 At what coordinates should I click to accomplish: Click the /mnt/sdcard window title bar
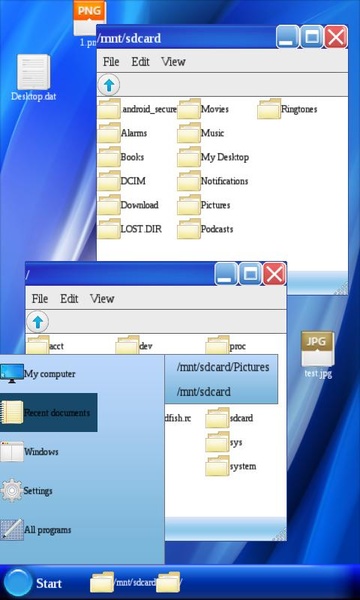(186, 38)
